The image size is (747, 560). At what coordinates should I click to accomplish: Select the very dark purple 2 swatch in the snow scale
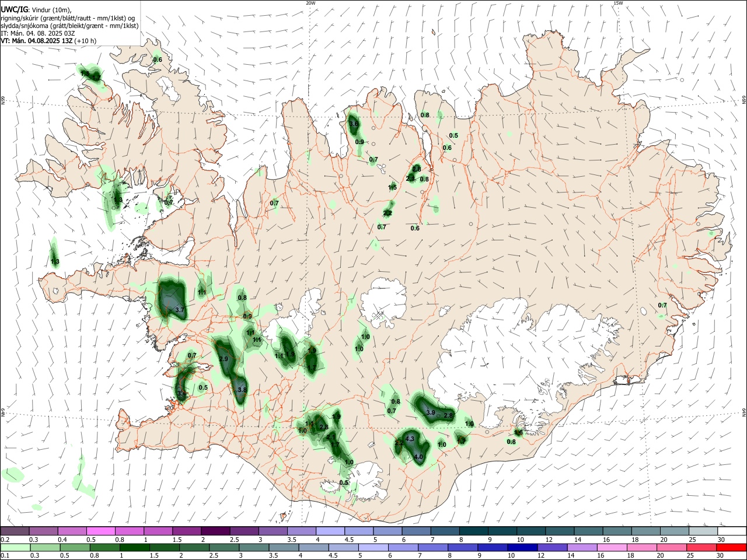point(215,531)
